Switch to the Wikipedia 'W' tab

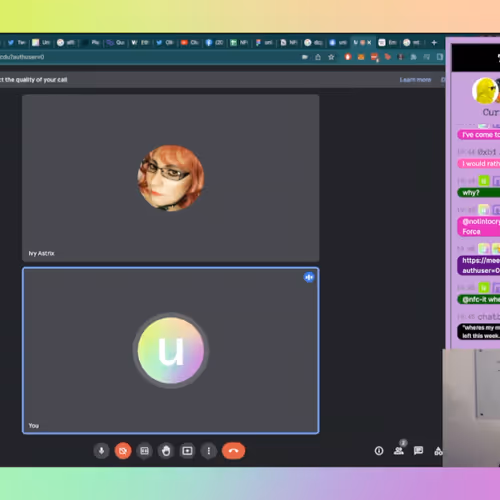(x=140, y=43)
